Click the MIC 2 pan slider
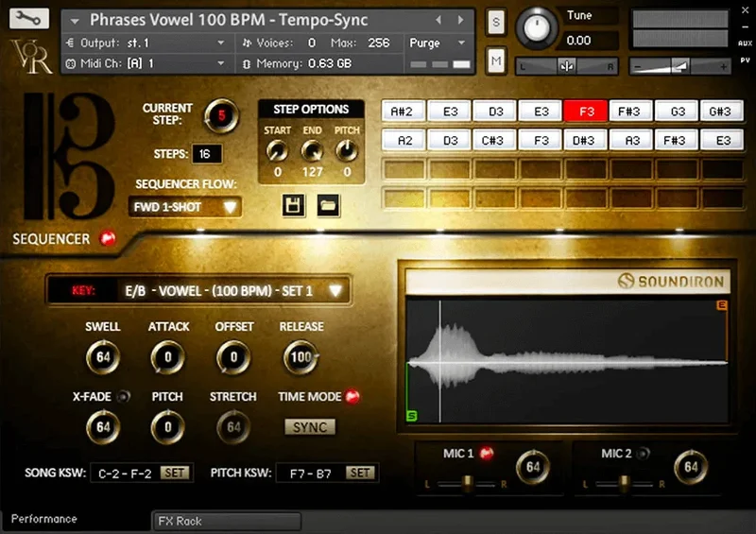Viewport: 756px width, 534px height. (623, 483)
